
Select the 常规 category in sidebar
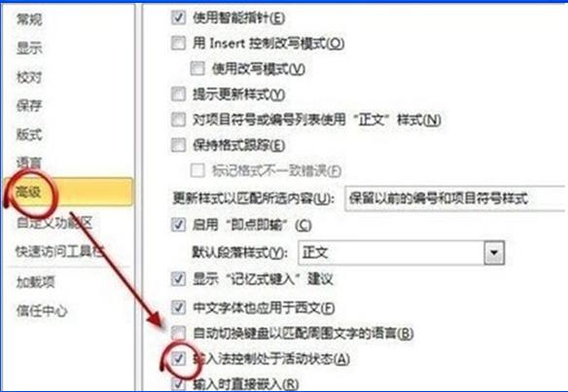coord(29,19)
